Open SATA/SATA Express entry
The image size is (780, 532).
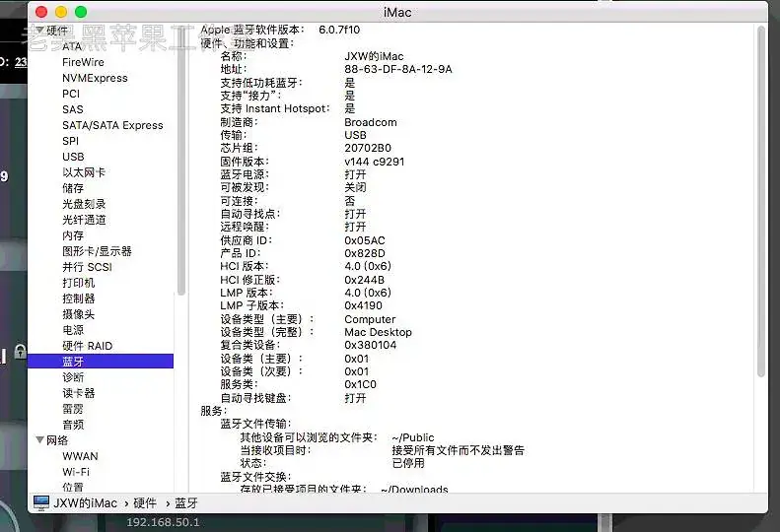click(x=112, y=125)
